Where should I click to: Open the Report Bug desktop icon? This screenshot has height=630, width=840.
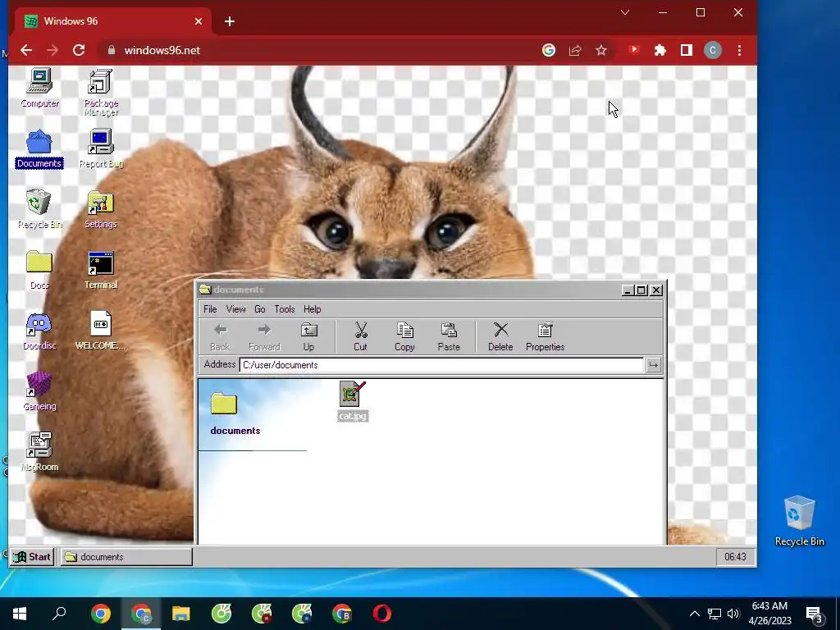[101, 149]
